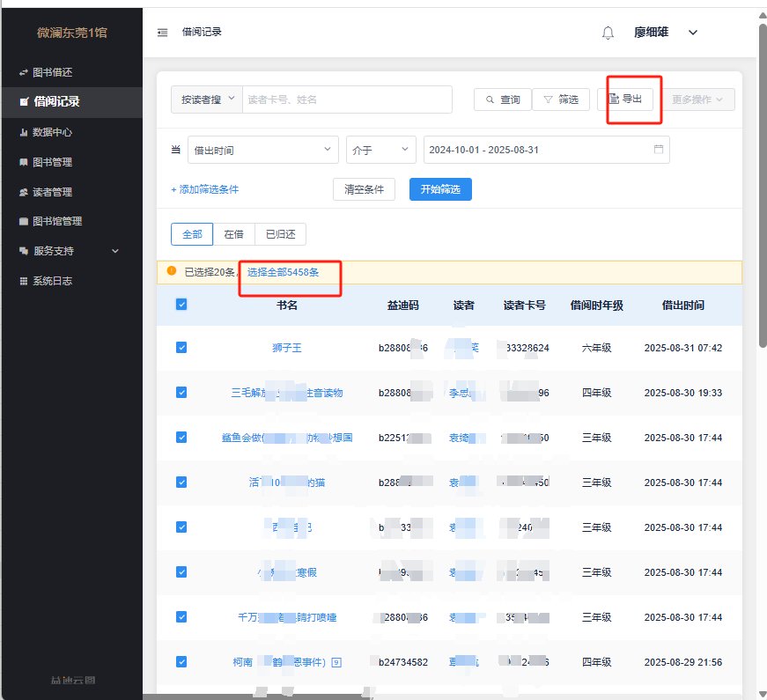The image size is (767, 700).
Task: Click the 导出 export button
Action: click(x=629, y=99)
